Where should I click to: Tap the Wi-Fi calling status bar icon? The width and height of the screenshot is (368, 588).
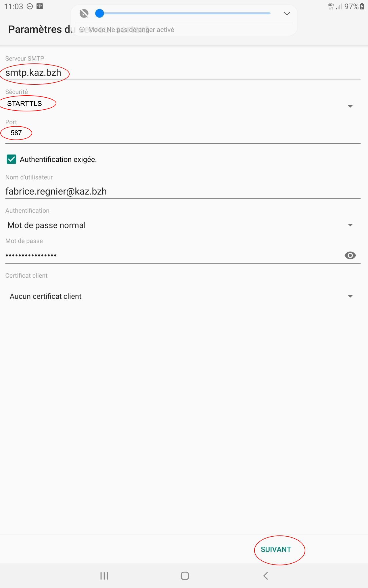[40, 6]
